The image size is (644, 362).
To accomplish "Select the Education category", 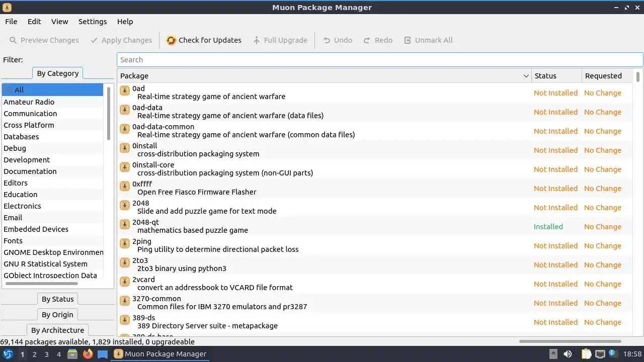I will coord(52,195).
